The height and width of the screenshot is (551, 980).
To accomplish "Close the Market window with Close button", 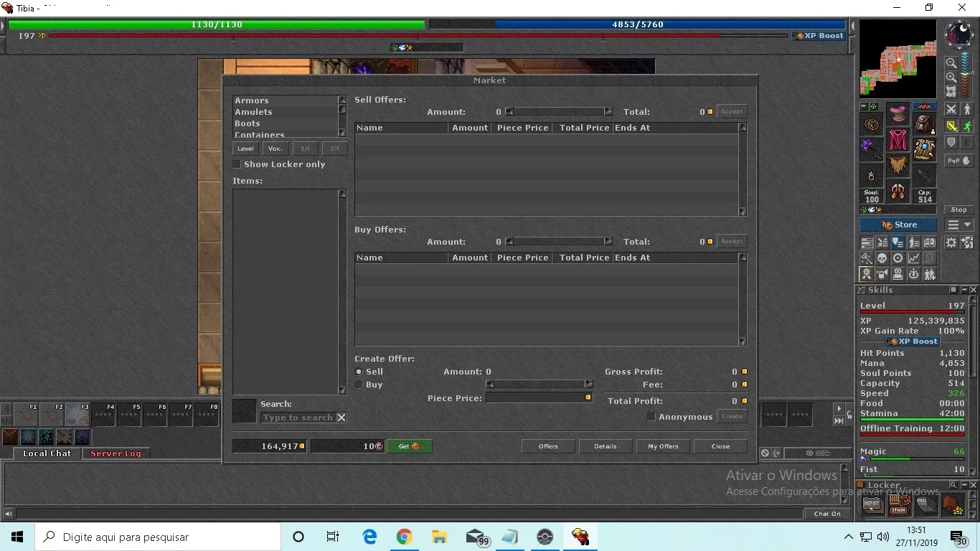I will click(x=720, y=446).
